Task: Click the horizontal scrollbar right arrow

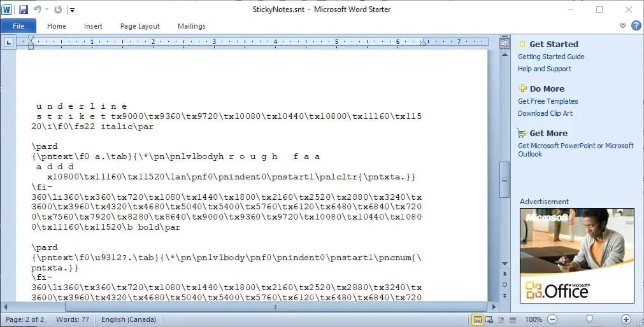Action: click(x=494, y=307)
